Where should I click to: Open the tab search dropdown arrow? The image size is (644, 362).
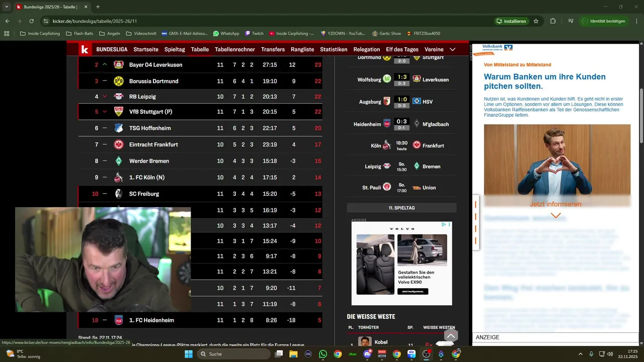click(7, 7)
